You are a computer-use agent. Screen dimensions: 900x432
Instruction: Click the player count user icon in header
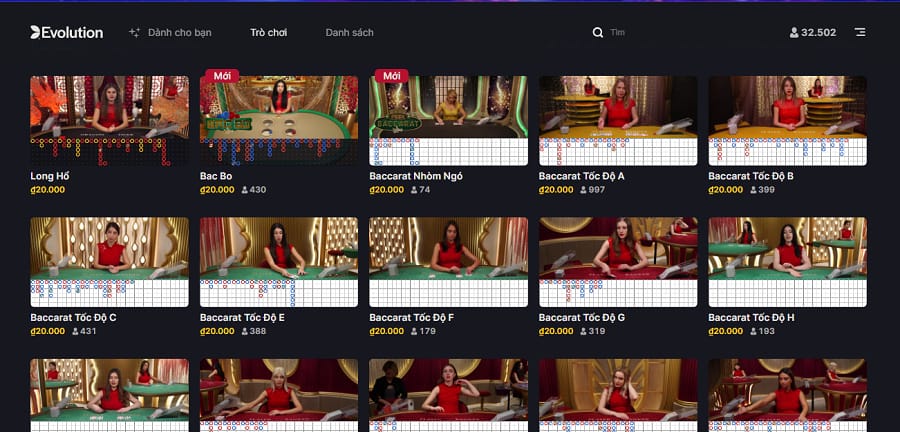pyautogui.click(x=794, y=33)
